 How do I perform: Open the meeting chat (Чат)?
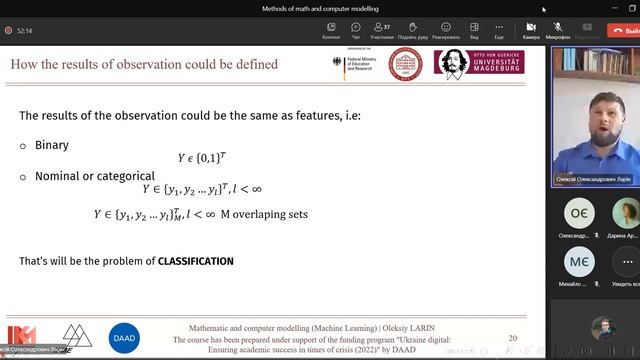[356, 31]
